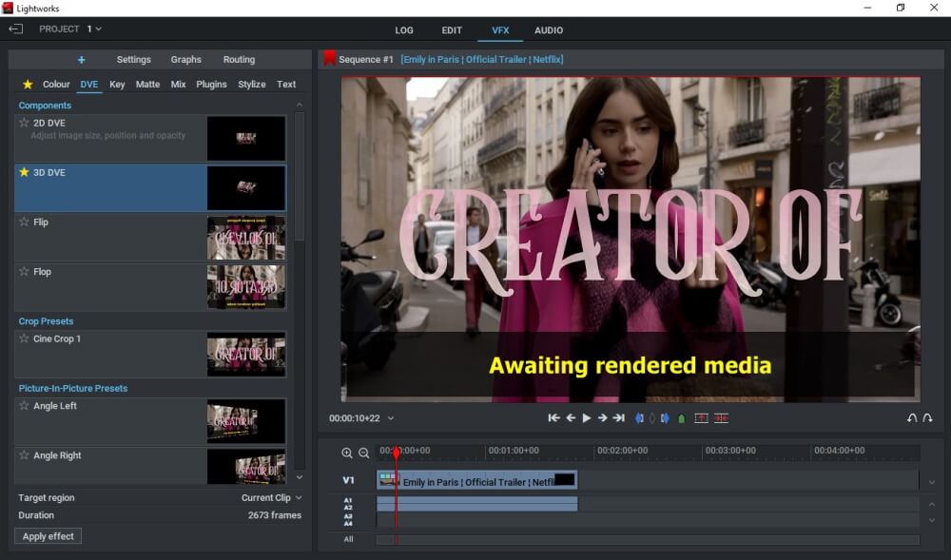This screenshot has height=560, width=951.
Task: Click the Apply effect button
Action: pos(49,536)
